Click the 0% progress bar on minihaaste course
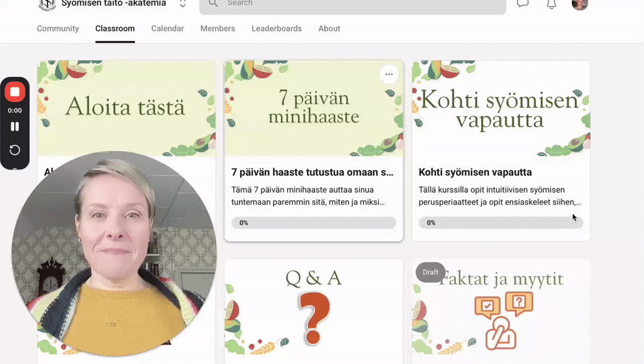The height and width of the screenshot is (364, 644). click(313, 222)
